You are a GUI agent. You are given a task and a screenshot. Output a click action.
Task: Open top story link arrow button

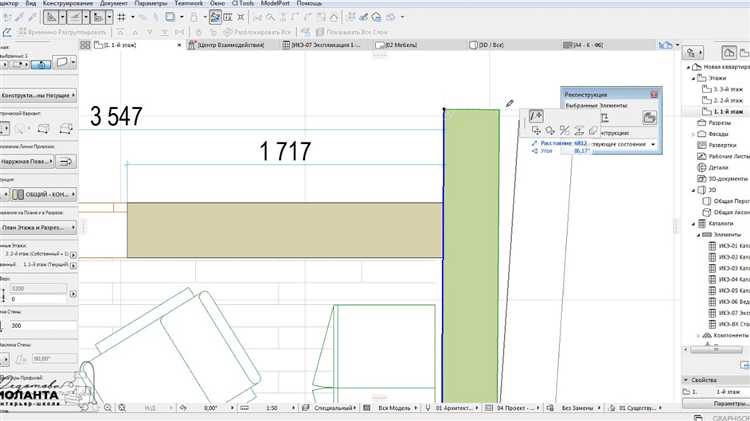pyautogui.click(x=73, y=255)
